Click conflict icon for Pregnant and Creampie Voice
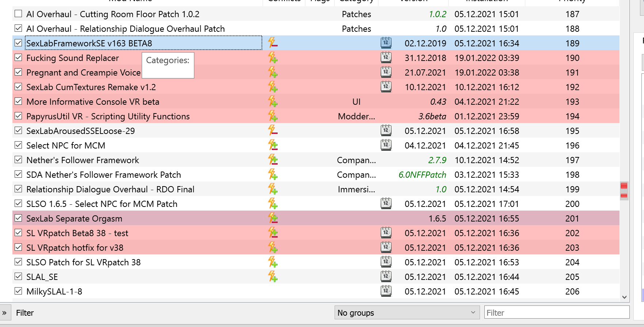The image size is (644, 327). point(273,72)
